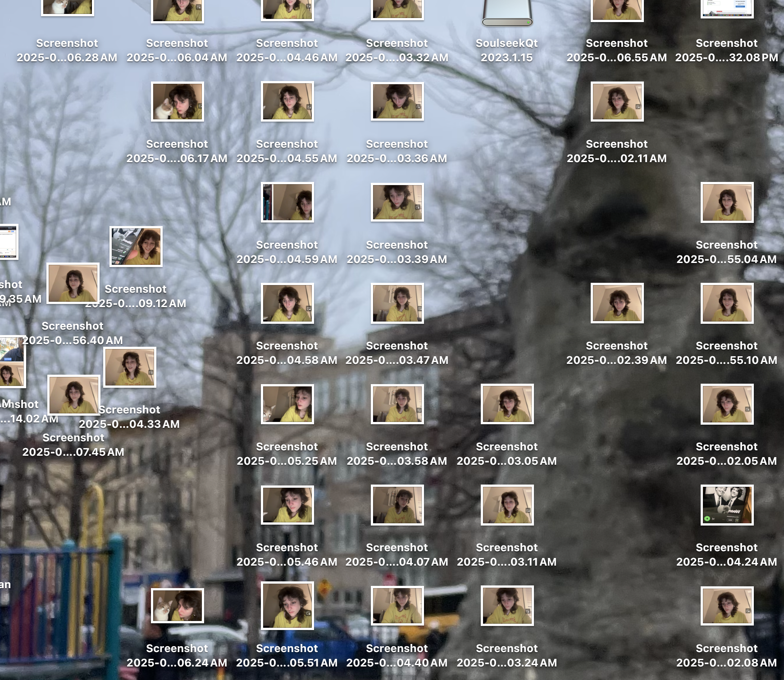Click the screenshot file ending 05.51 AM
784x680 pixels.
click(x=287, y=606)
